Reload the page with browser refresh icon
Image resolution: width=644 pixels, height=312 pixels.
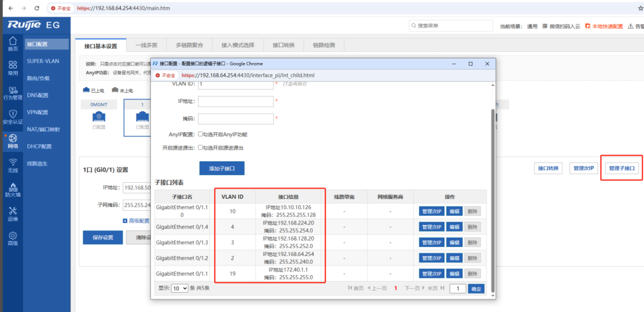[36, 8]
